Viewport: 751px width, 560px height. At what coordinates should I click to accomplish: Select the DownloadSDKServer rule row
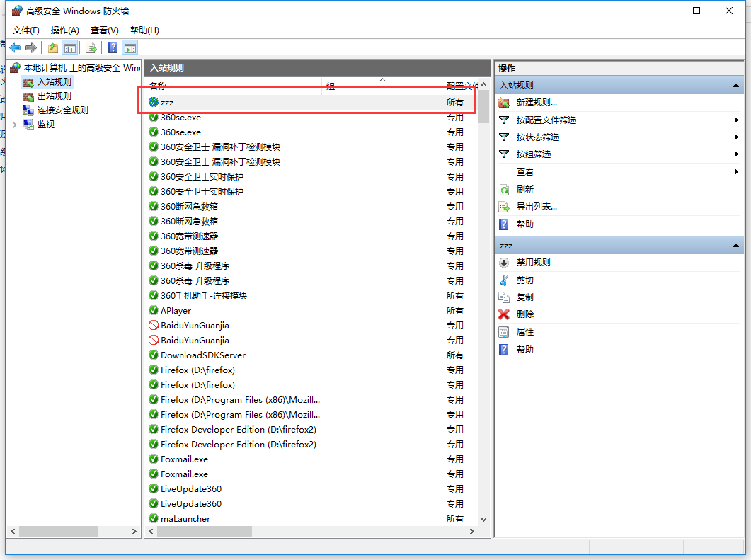pyautogui.click(x=311, y=355)
